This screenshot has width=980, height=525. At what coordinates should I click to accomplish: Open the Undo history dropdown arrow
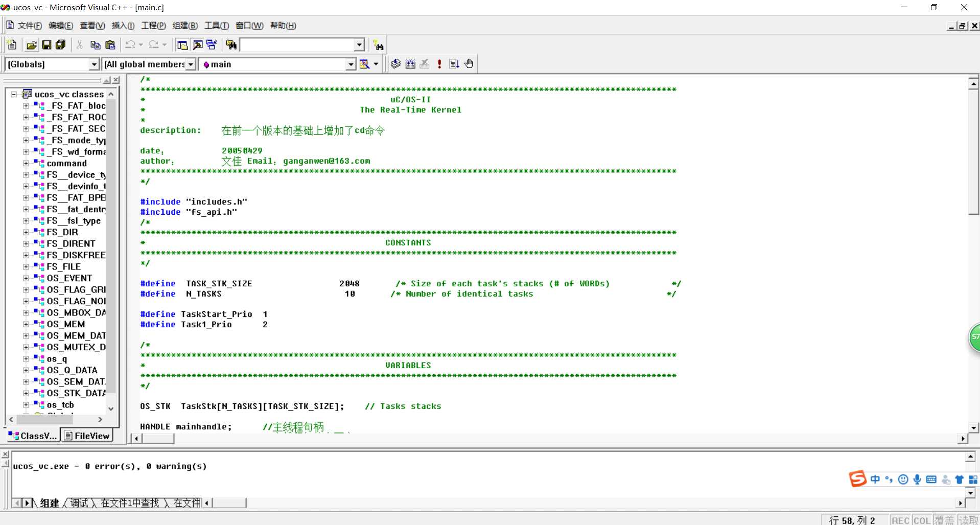[141, 45]
